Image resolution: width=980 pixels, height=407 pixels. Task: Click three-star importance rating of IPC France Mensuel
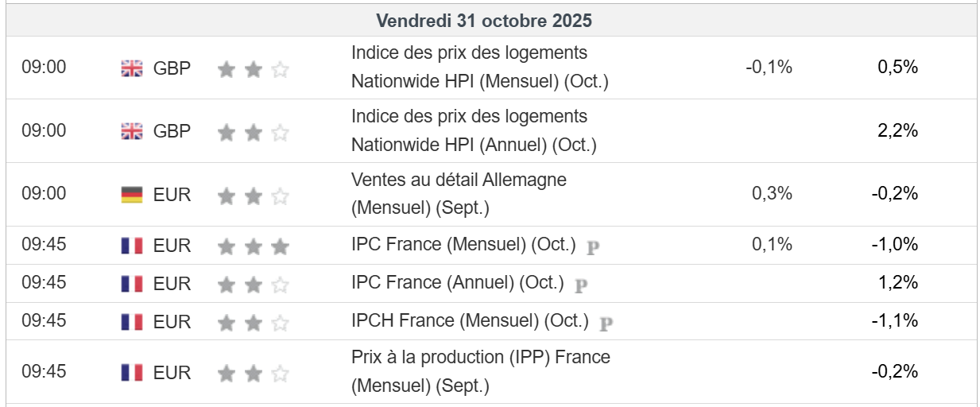coord(254,246)
